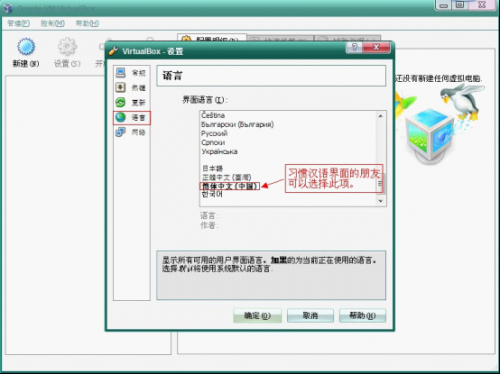This screenshot has height=374, width=500.
Task: Select the 常规 general settings icon
Action: pos(120,73)
